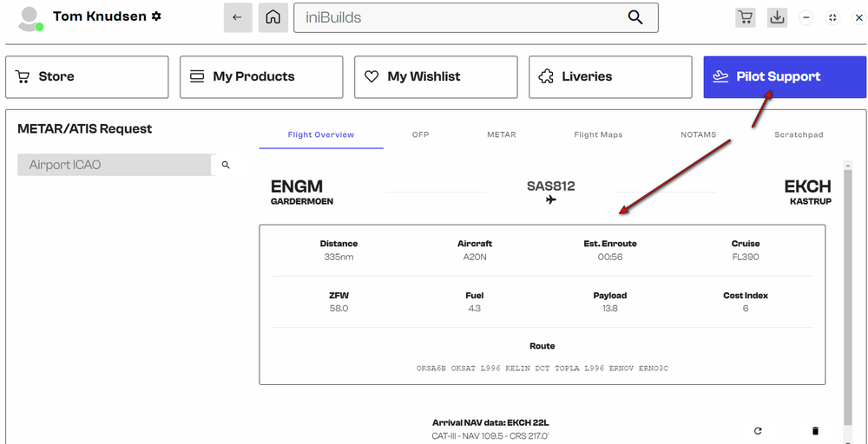This screenshot has width=868, height=444.
Task: Open the Store section
Action: coord(87,77)
